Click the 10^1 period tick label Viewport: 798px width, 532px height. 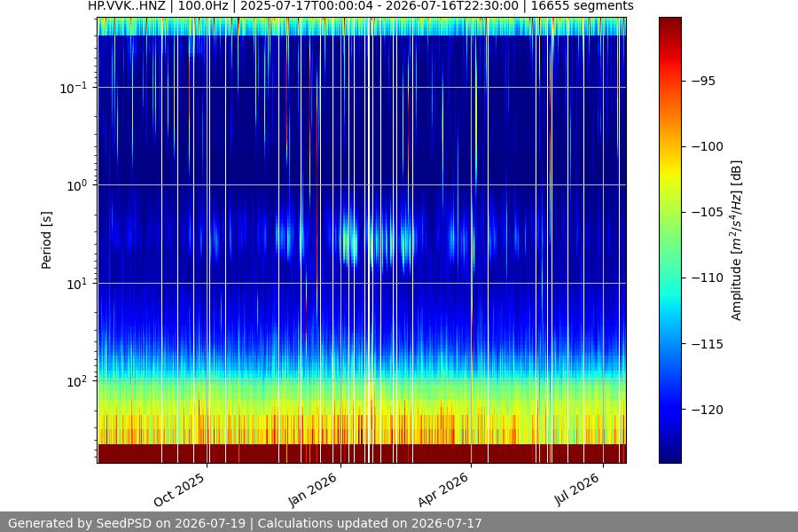(76, 284)
